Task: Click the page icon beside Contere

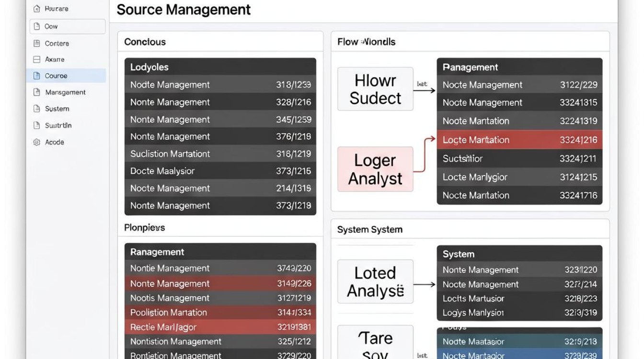Action: coord(36,43)
